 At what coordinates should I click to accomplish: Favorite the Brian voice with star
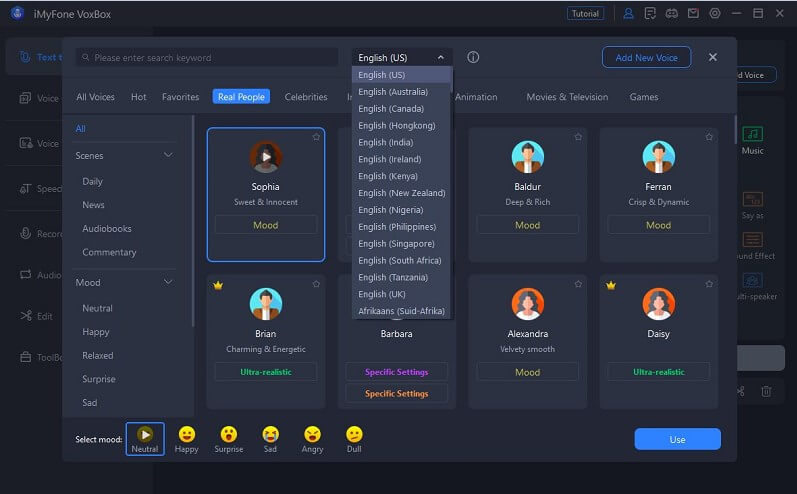[316, 284]
